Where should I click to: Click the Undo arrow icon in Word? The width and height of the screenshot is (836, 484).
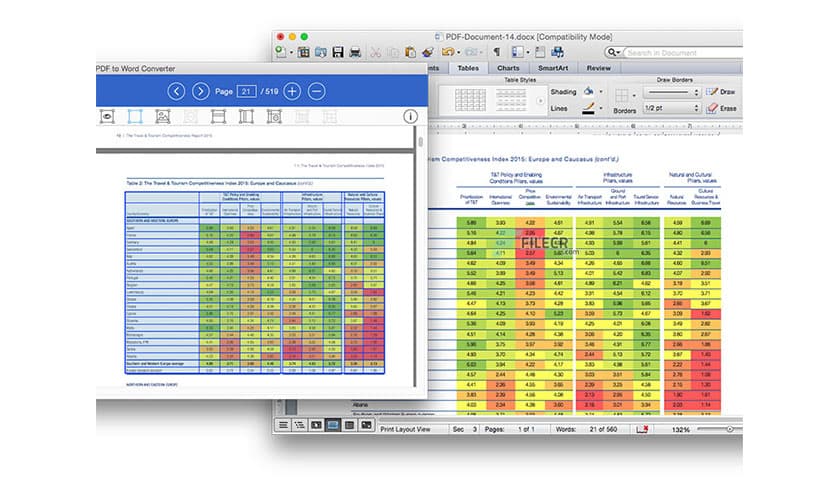pos(448,52)
